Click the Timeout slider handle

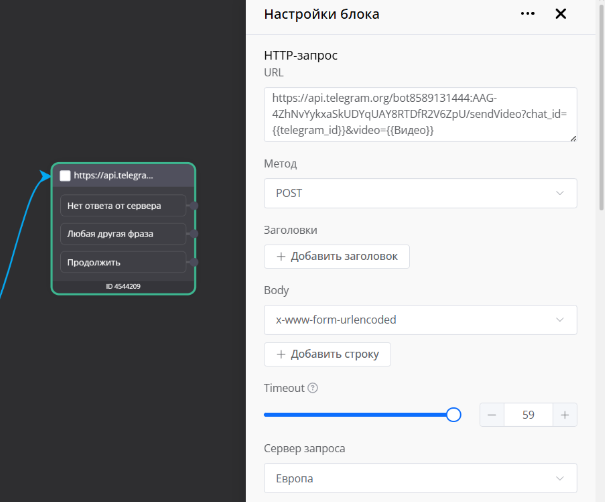[x=453, y=415]
